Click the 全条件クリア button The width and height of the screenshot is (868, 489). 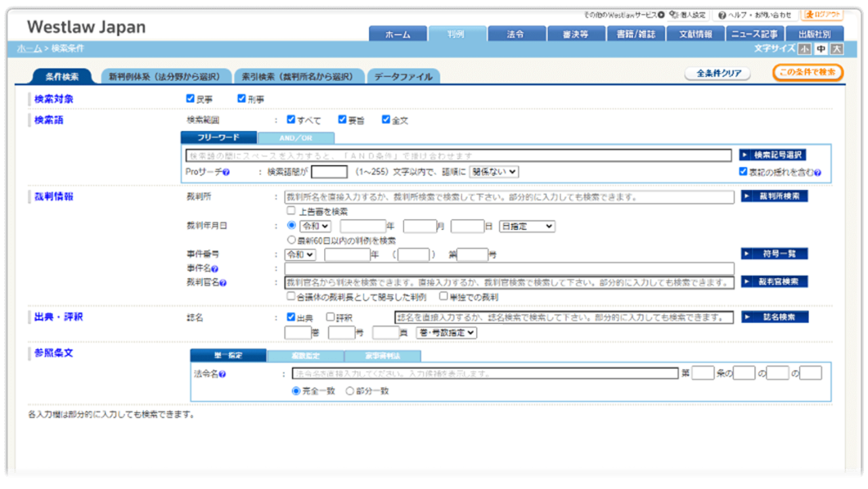[718, 73]
